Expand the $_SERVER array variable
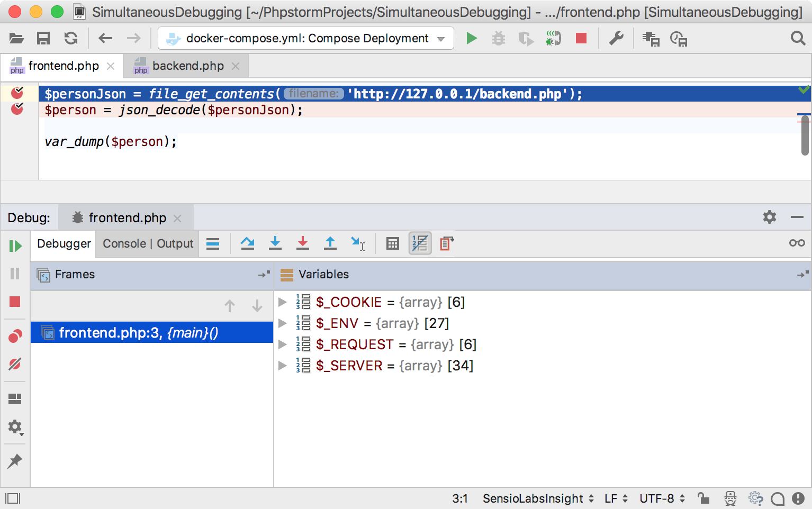This screenshot has height=509, width=812. point(282,365)
